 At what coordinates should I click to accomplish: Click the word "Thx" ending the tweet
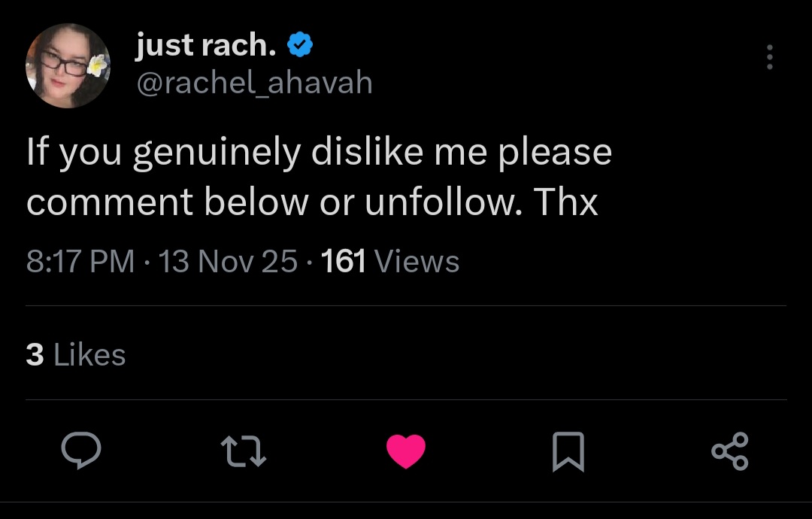[x=566, y=203]
